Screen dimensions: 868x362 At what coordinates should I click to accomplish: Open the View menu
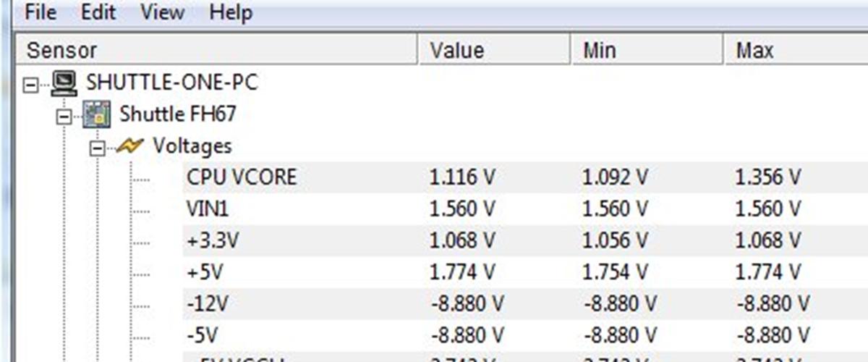click(x=163, y=12)
